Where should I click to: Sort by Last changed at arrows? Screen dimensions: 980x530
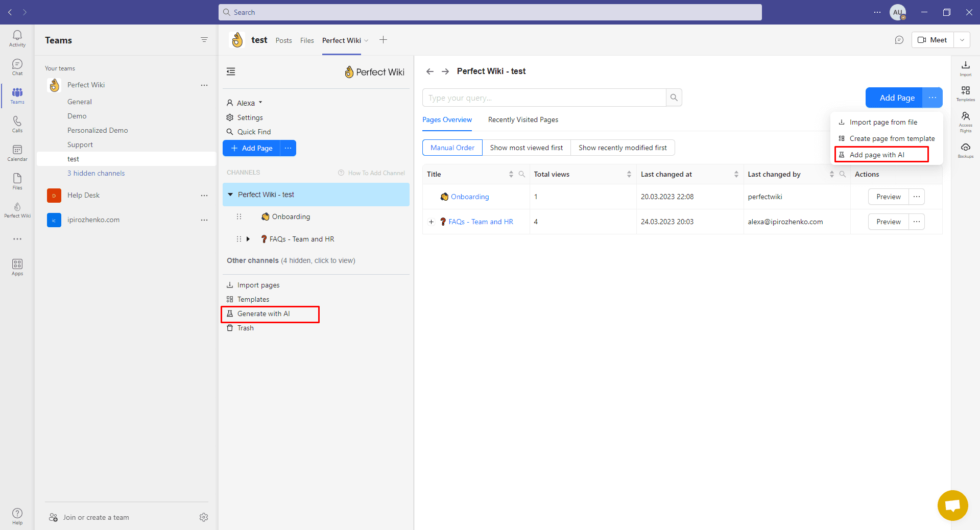coord(736,174)
